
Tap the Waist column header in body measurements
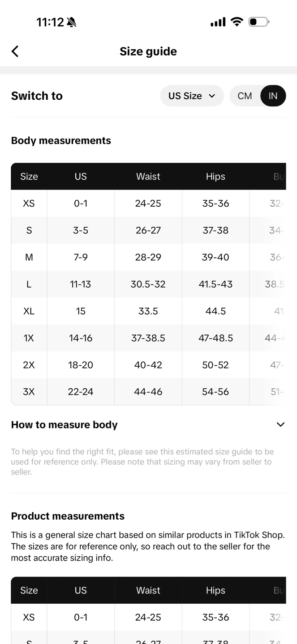(x=148, y=176)
